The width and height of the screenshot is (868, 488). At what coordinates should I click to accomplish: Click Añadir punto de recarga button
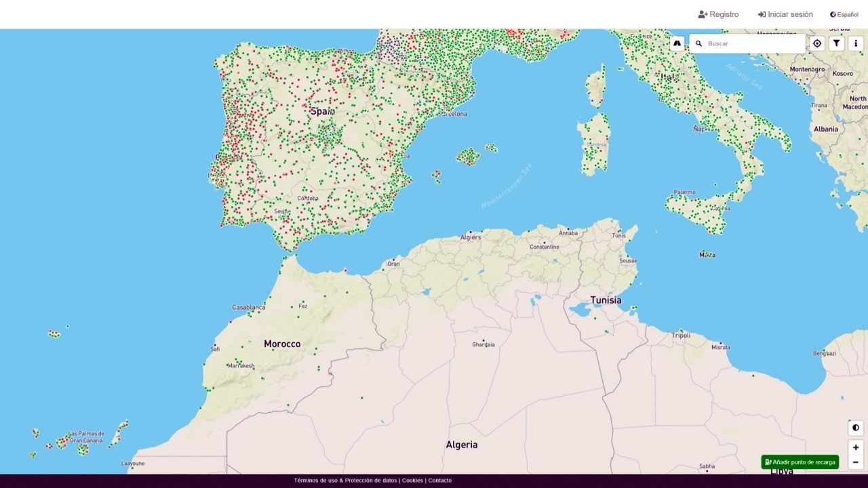[x=800, y=462]
